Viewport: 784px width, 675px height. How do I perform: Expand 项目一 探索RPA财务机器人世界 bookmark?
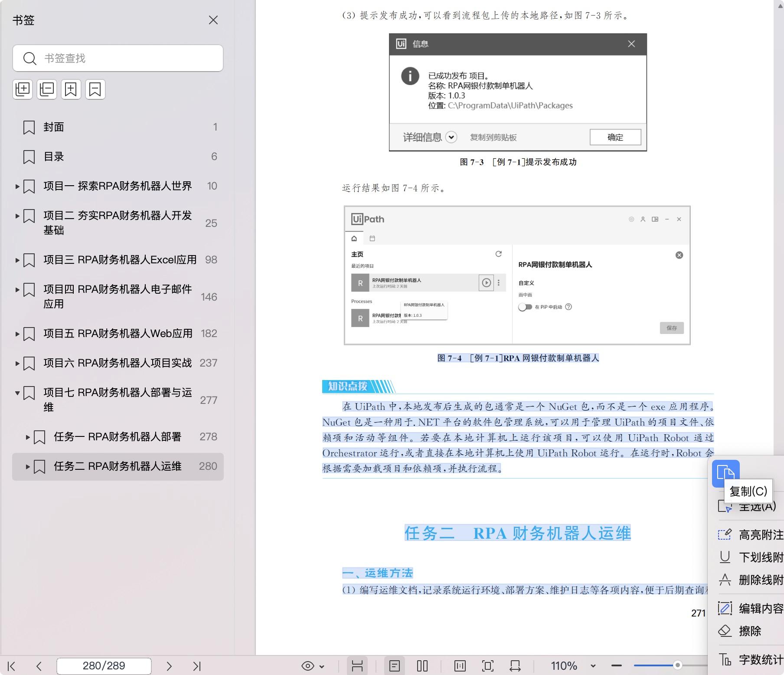tap(17, 187)
